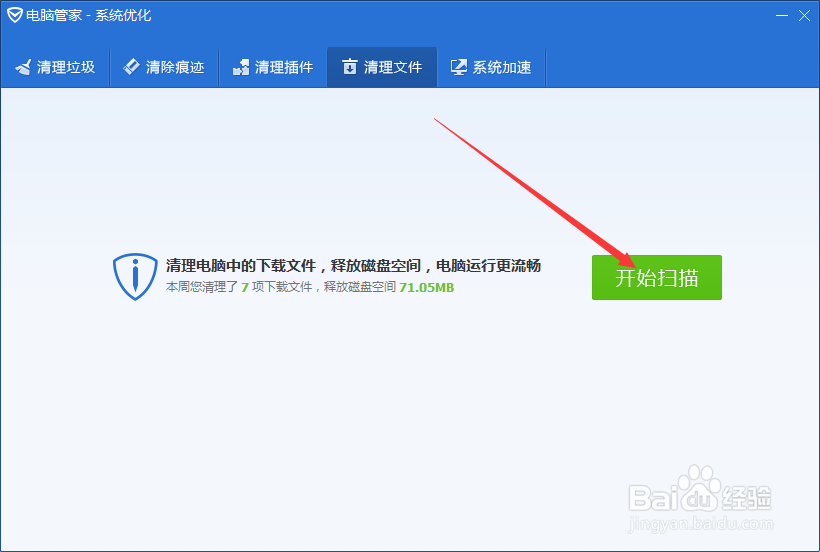Click the puzzle icon for 清理插件
This screenshot has width=820, height=552.
[241, 67]
